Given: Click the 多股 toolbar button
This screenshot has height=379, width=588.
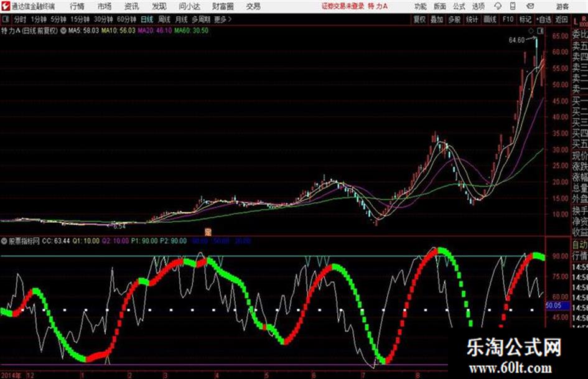Looking at the screenshot, I should (454, 19).
